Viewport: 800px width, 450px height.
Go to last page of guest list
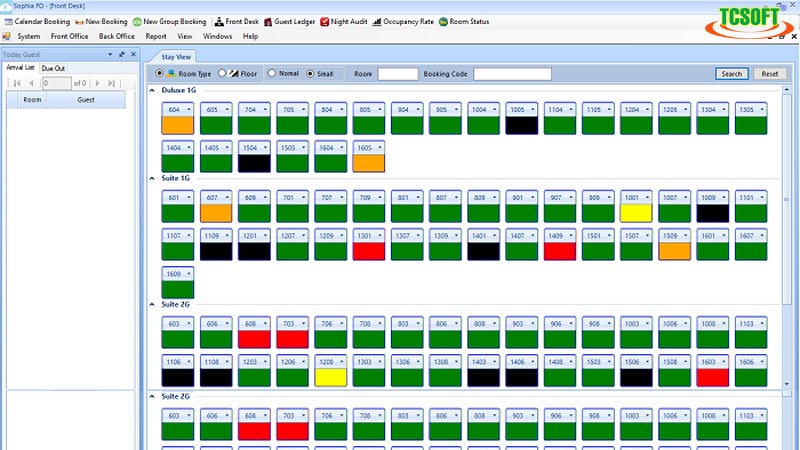point(112,83)
